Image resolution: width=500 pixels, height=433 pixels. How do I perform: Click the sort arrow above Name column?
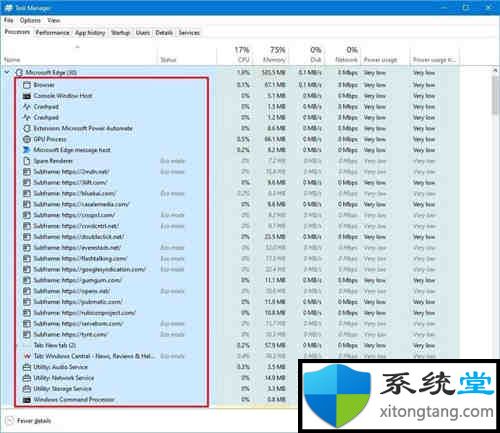click(x=77, y=47)
